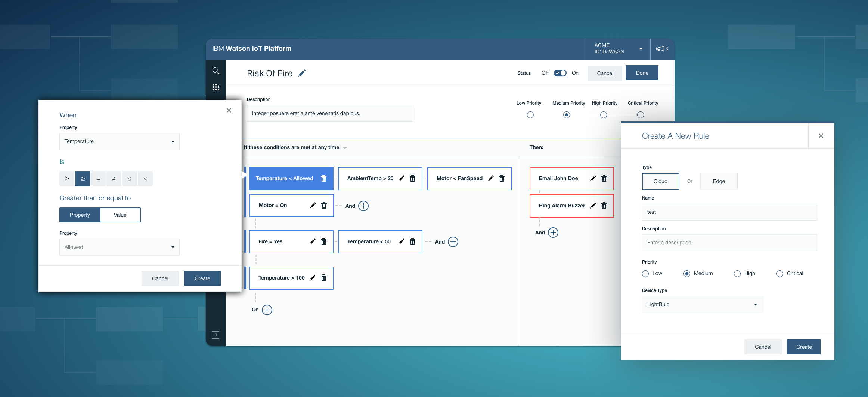Edit the Email John Doe action
868x397 pixels.
pyautogui.click(x=593, y=178)
